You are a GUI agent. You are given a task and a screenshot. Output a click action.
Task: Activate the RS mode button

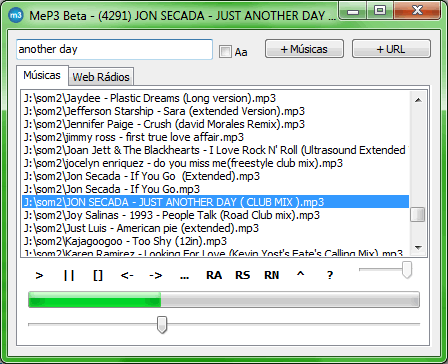point(242,275)
